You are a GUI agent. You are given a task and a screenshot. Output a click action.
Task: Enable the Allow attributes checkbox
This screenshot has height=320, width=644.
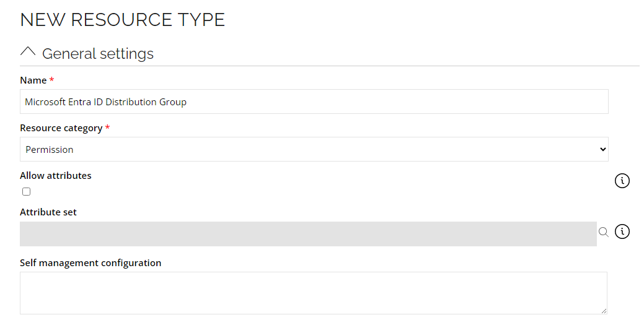click(x=26, y=192)
